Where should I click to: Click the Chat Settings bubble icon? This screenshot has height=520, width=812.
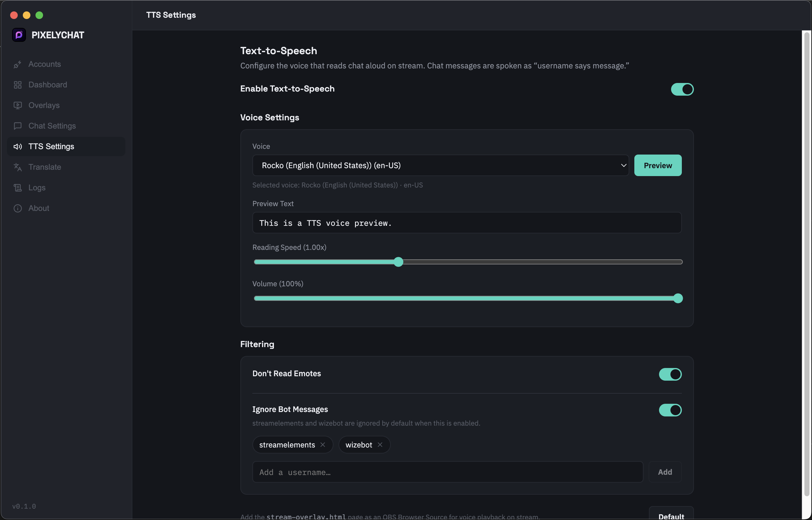(17, 126)
